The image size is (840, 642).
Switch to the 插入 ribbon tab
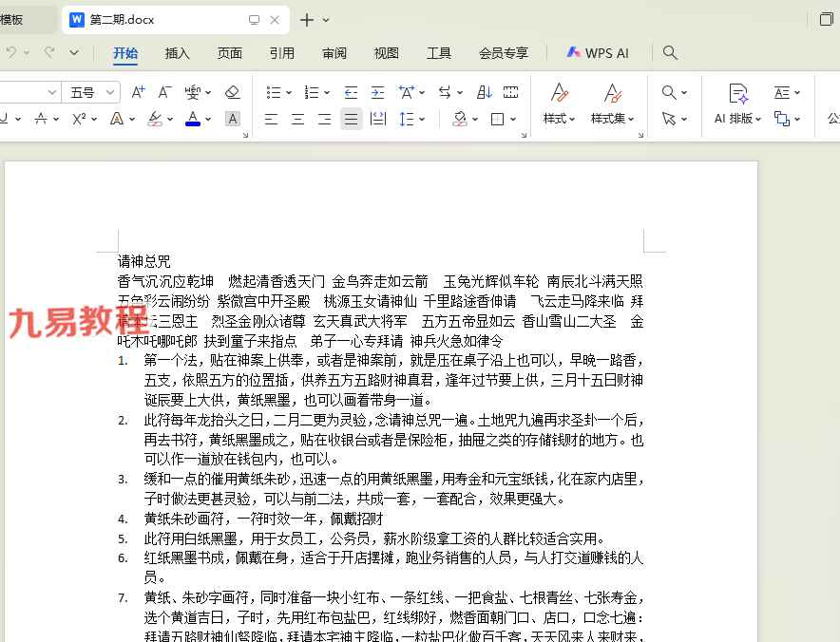point(178,53)
